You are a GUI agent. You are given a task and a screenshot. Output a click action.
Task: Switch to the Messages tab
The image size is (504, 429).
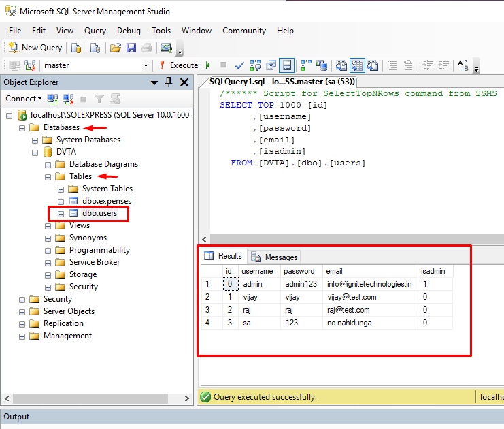(275, 257)
